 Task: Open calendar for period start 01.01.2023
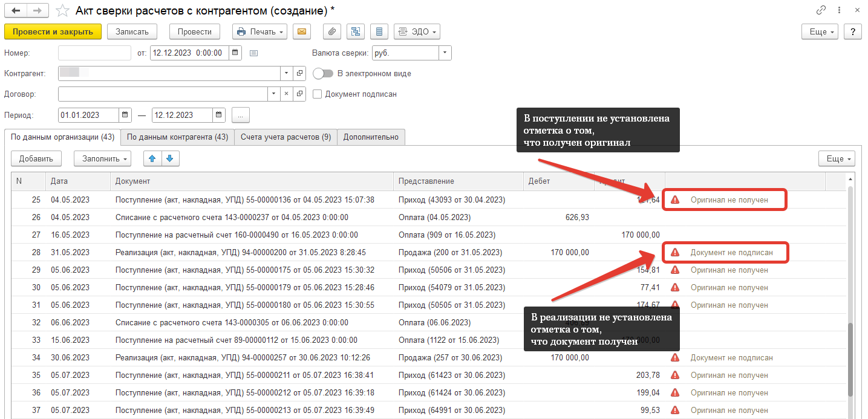tap(125, 115)
